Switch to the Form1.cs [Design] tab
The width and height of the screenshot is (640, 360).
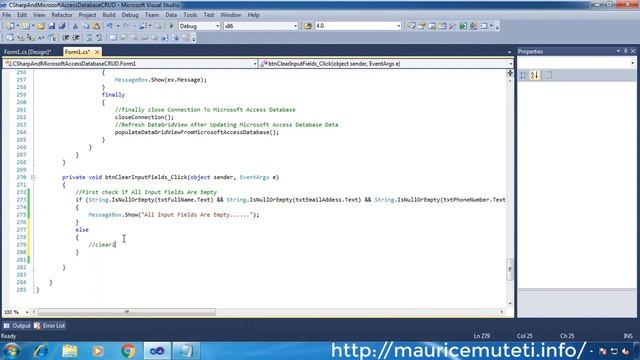[x=27, y=52]
